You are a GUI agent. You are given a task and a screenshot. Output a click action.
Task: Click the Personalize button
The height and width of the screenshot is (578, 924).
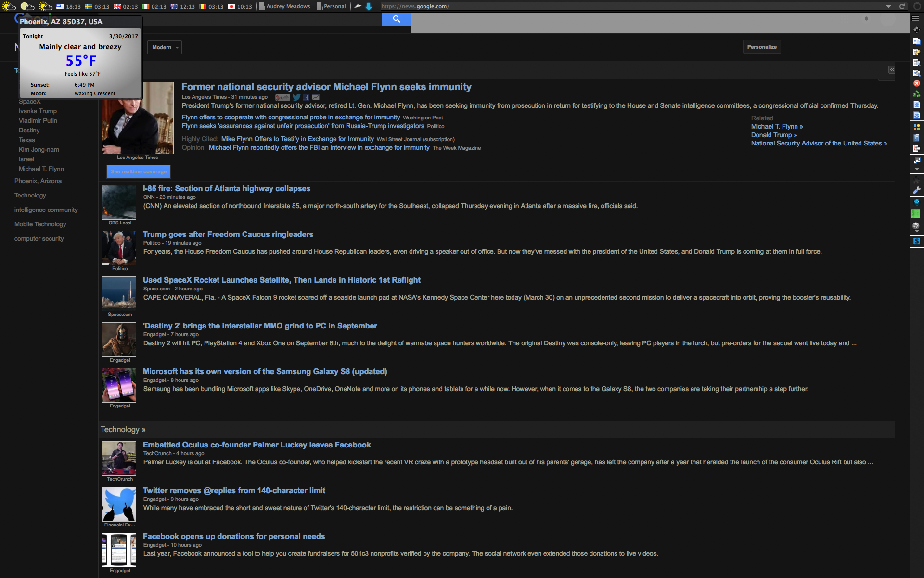point(761,47)
